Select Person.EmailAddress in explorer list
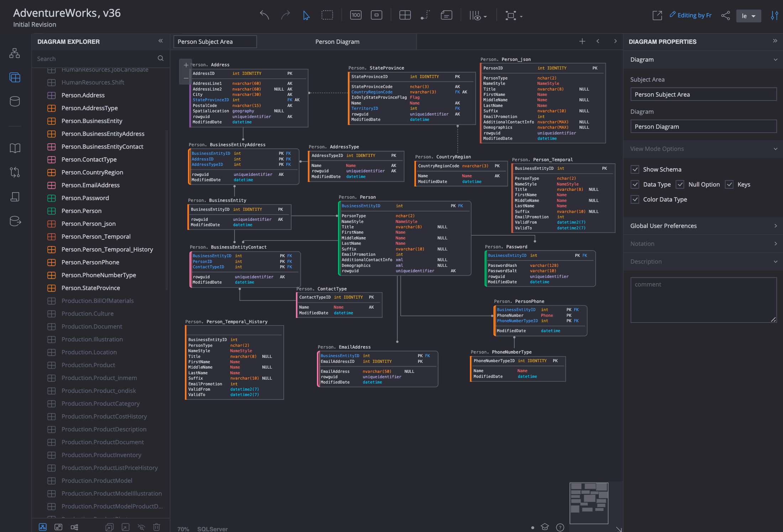This screenshot has height=532, width=783. tap(90, 185)
